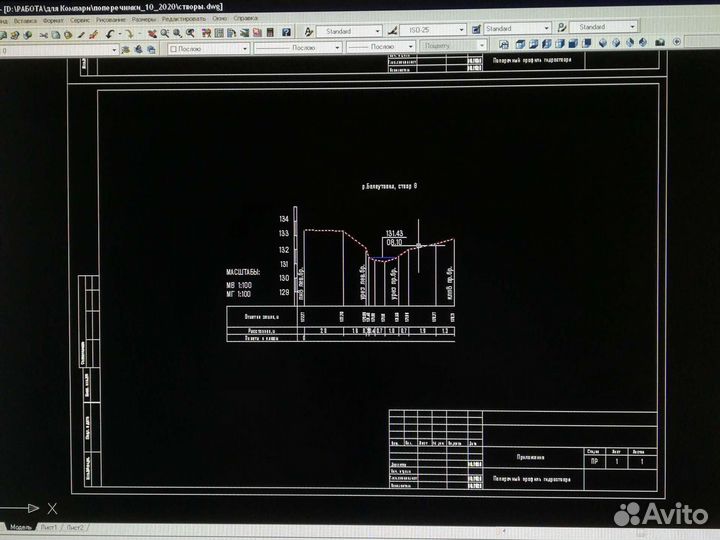Screen dimensions: 720x540
Task: Open the Properties palette icon
Action: tap(206, 33)
